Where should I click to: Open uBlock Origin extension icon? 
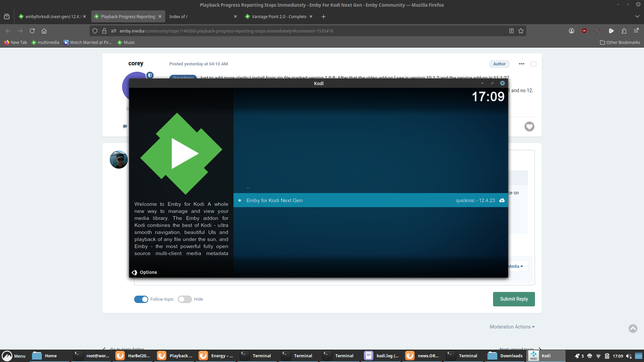pyautogui.click(x=584, y=31)
